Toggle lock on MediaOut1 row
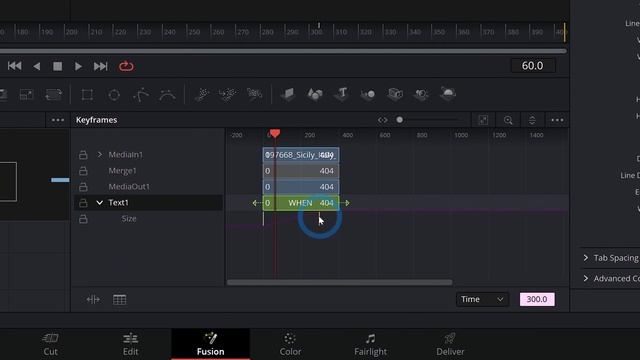This screenshot has height=360, width=640. click(83, 187)
